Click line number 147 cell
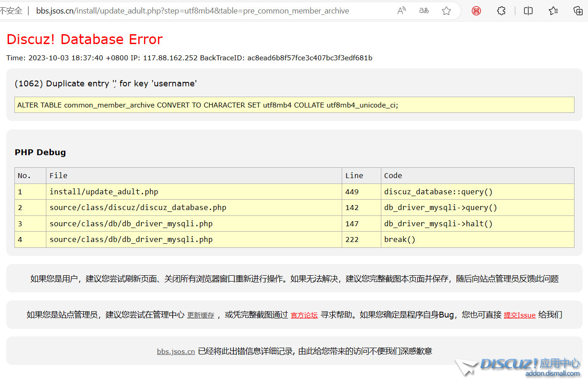588x385 pixels. (x=362, y=224)
